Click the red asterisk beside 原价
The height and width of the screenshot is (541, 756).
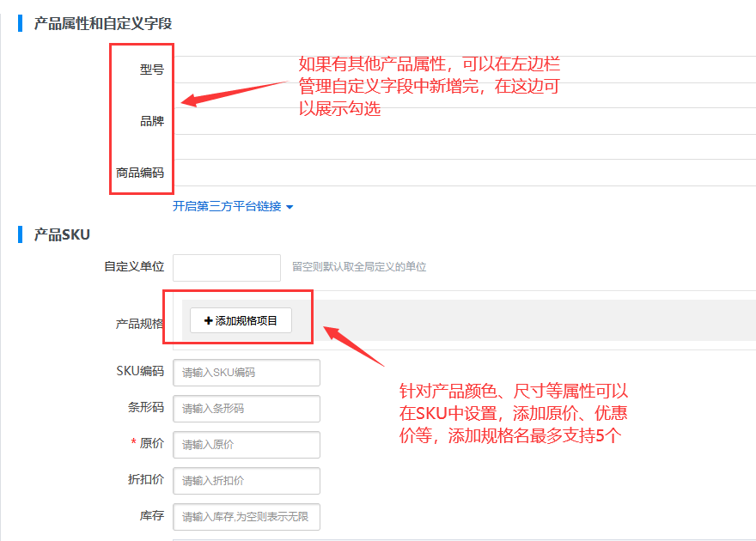pyautogui.click(x=133, y=444)
